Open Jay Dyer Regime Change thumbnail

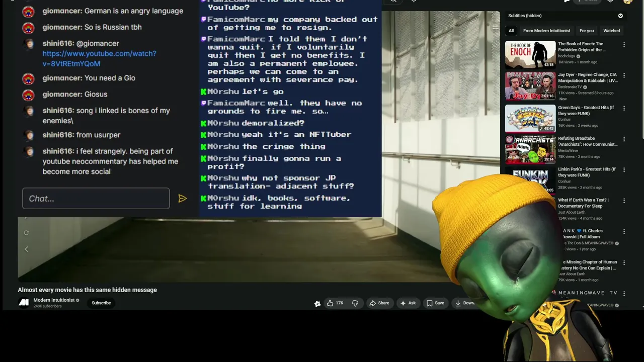click(x=530, y=86)
